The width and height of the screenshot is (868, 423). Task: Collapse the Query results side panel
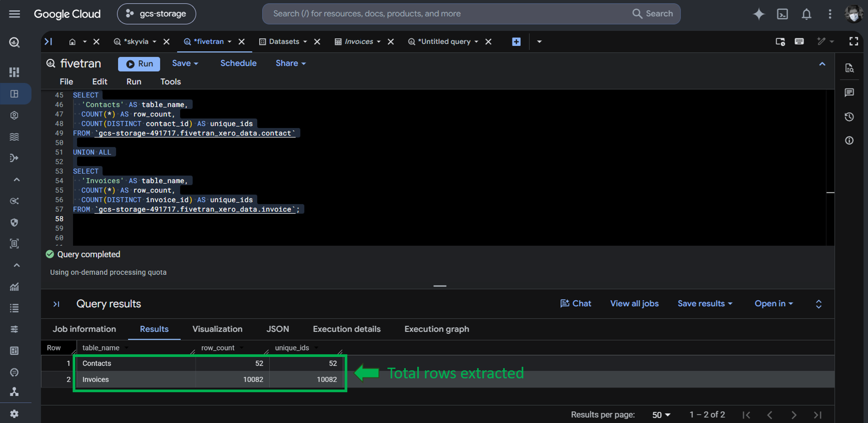tap(56, 304)
